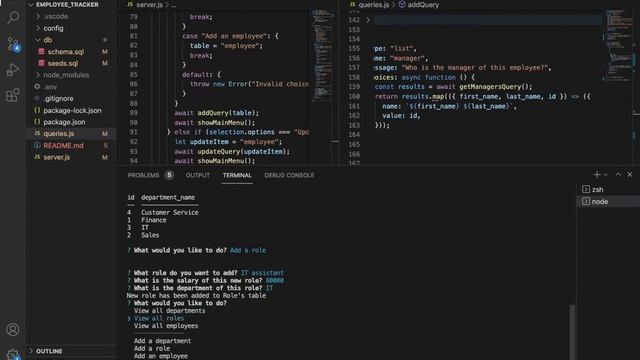Open the Run and Debug view

(13, 69)
